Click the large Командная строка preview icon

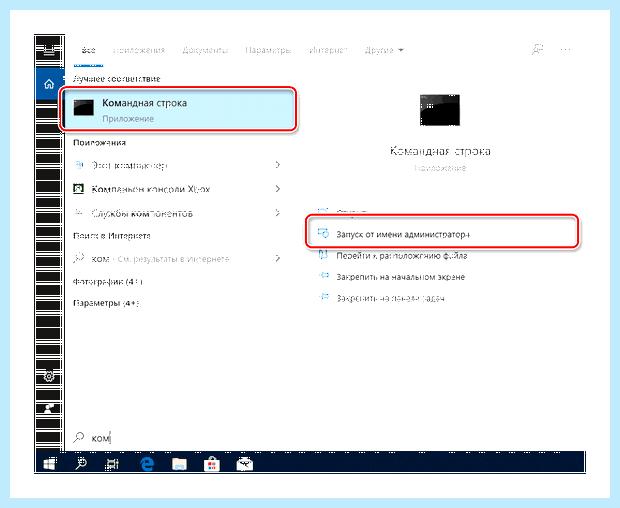[x=440, y=110]
